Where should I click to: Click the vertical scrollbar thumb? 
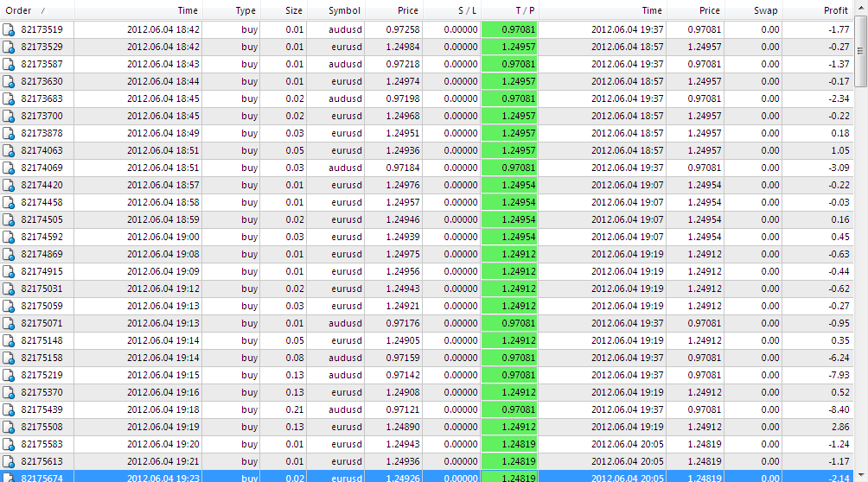click(x=861, y=51)
